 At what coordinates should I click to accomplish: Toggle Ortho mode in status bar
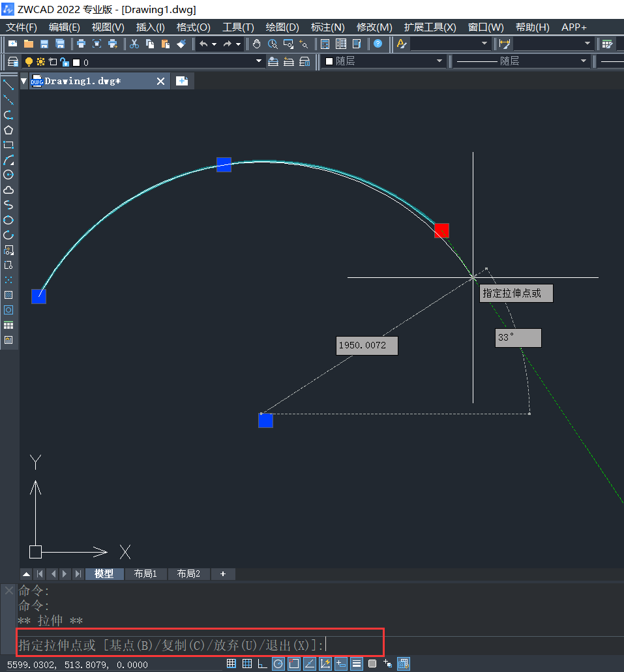(263, 664)
